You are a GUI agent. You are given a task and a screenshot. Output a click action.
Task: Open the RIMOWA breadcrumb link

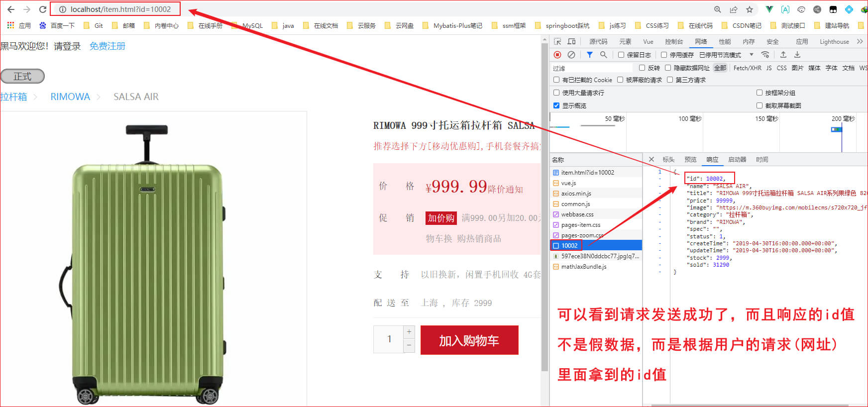pos(70,97)
